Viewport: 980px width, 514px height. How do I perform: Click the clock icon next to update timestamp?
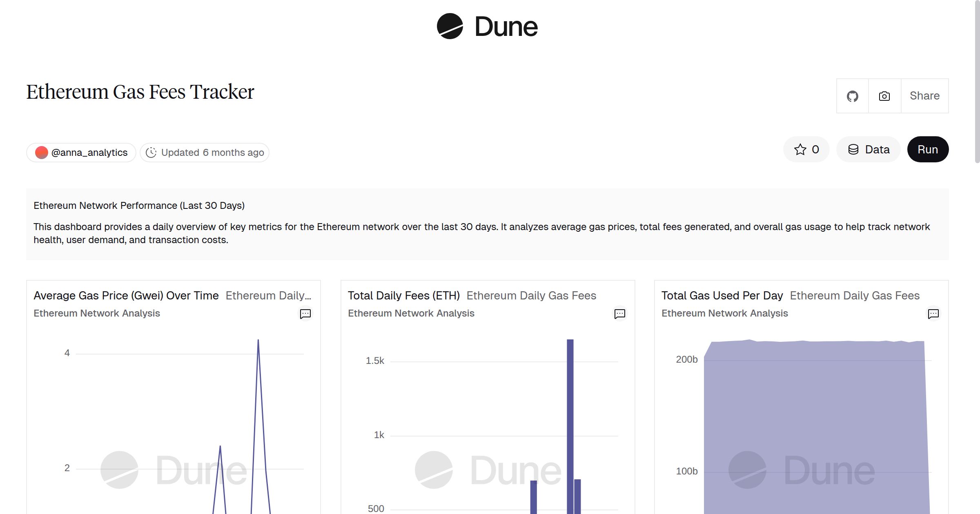coord(151,152)
